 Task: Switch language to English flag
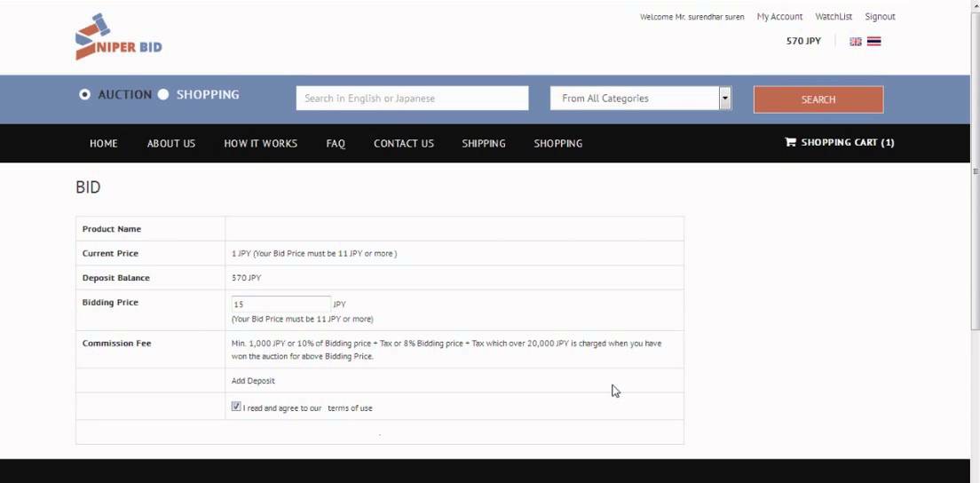coord(856,42)
